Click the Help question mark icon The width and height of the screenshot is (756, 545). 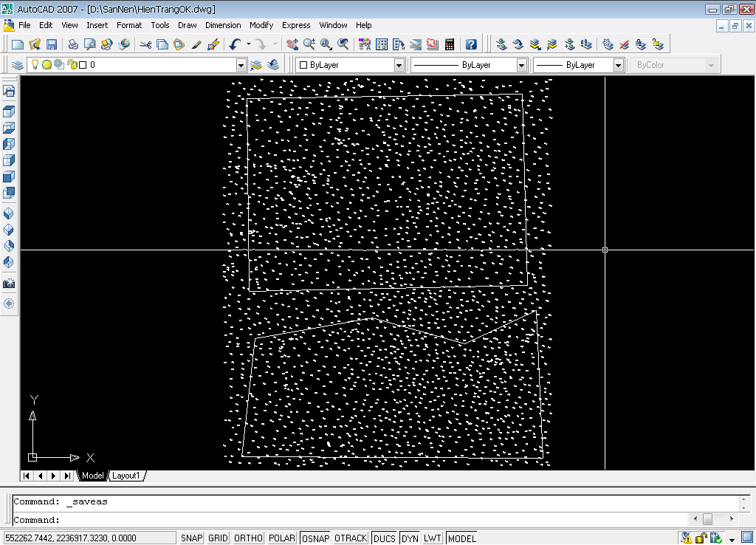coord(471,44)
